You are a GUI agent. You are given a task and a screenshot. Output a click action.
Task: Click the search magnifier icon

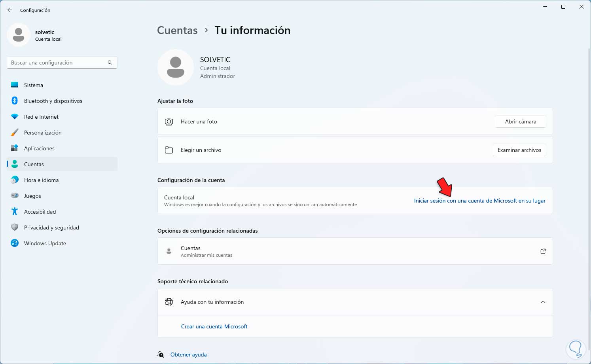coord(110,63)
